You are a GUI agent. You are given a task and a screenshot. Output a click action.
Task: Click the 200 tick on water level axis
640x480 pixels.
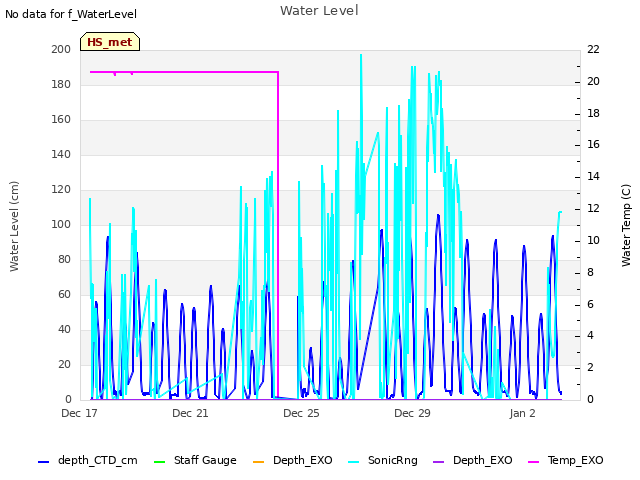tap(61, 49)
